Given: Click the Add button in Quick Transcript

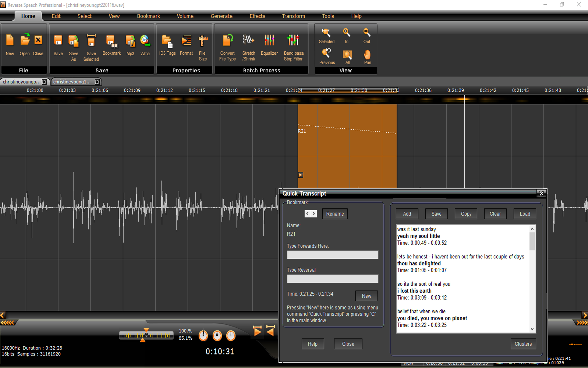Looking at the screenshot, I should (x=407, y=214).
